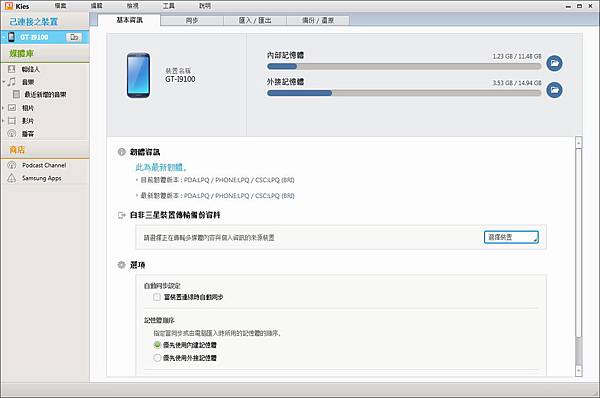Expand the Photos (相片) tree arrow

(x=3, y=108)
